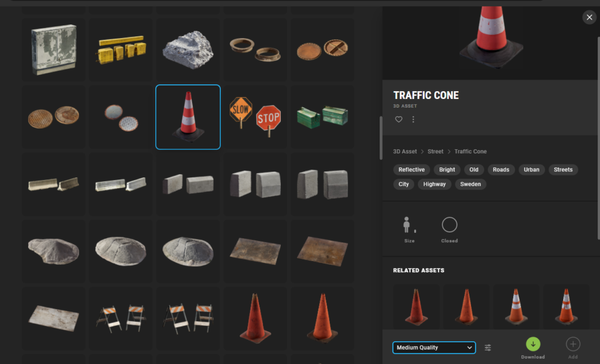Select the white concrete rubble asset
The height and width of the screenshot is (364, 600).
pyautogui.click(x=188, y=49)
